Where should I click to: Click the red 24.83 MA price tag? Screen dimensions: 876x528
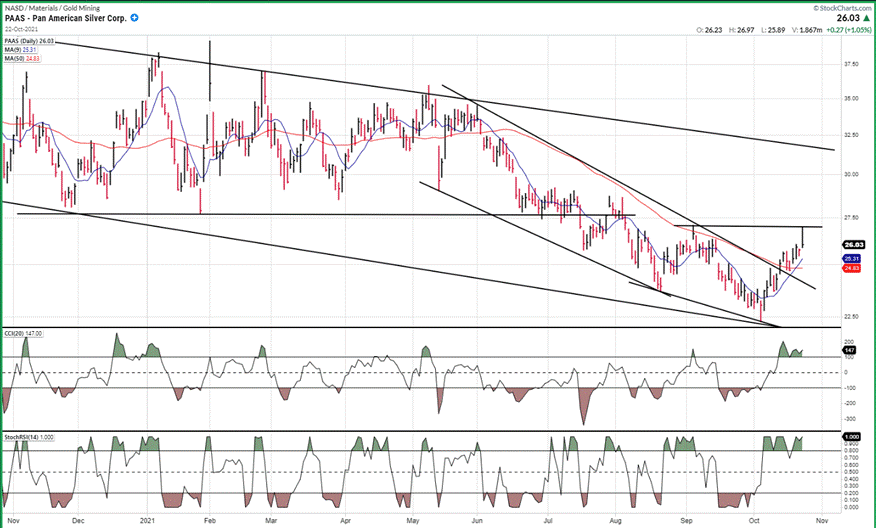(x=853, y=268)
